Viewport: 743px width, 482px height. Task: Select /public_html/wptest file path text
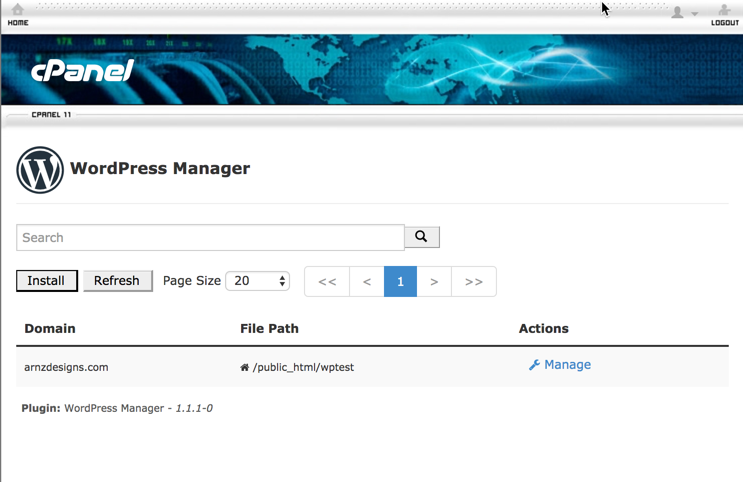click(303, 367)
